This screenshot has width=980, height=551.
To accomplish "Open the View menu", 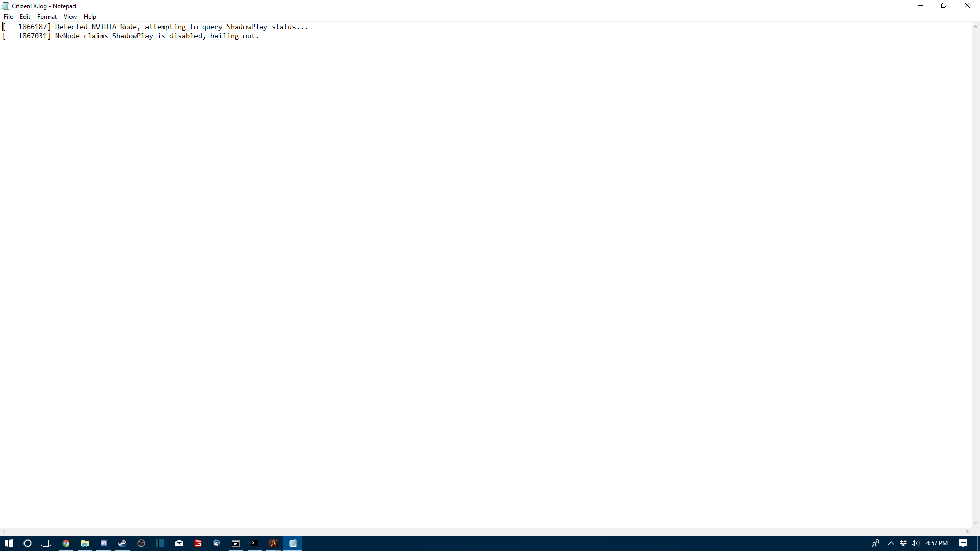I will (x=70, y=17).
